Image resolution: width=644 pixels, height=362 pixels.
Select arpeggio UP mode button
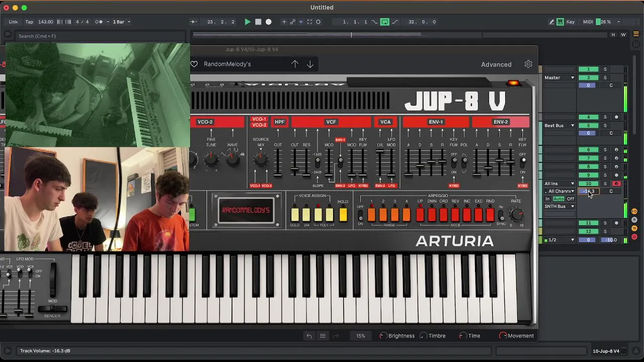(420, 215)
